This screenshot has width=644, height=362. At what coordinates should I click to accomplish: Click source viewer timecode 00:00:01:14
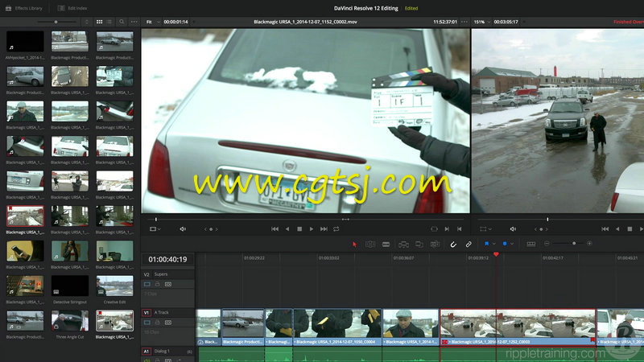click(175, 22)
